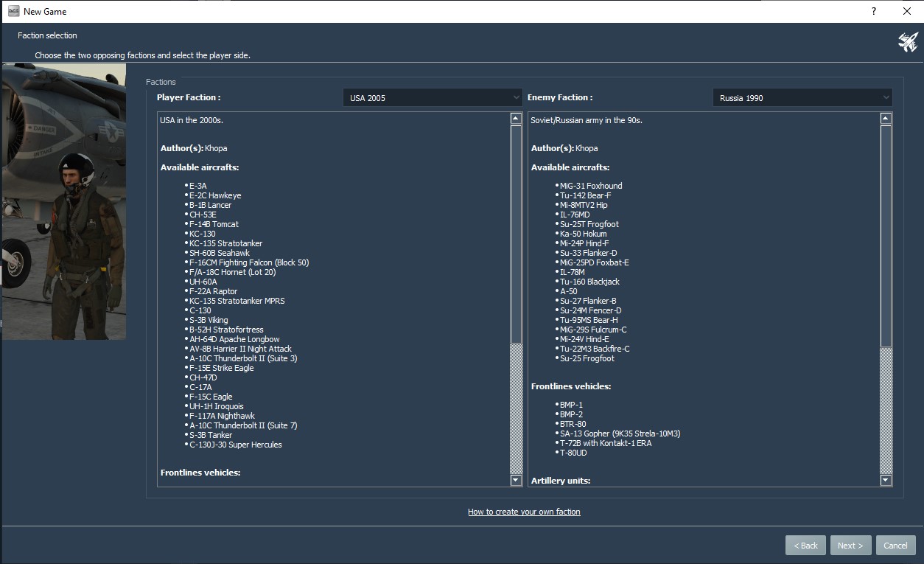Click 'Tu-142 Bear-F' entry
924x564 pixels.
tap(585, 195)
